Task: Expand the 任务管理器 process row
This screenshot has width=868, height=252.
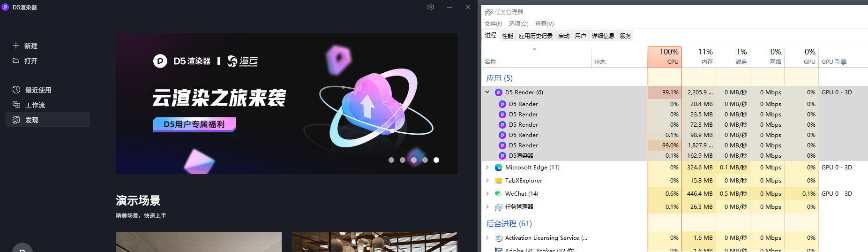Action: [x=487, y=207]
